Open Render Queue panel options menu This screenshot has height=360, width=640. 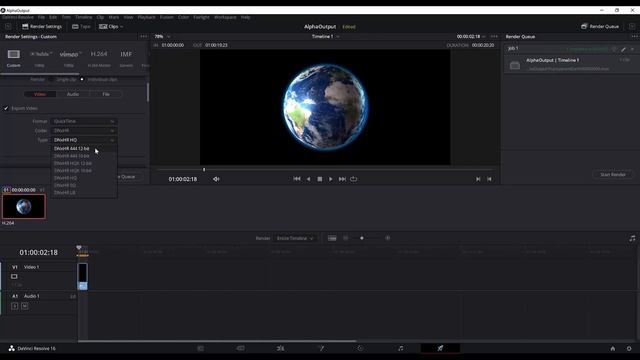coord(634,36)
